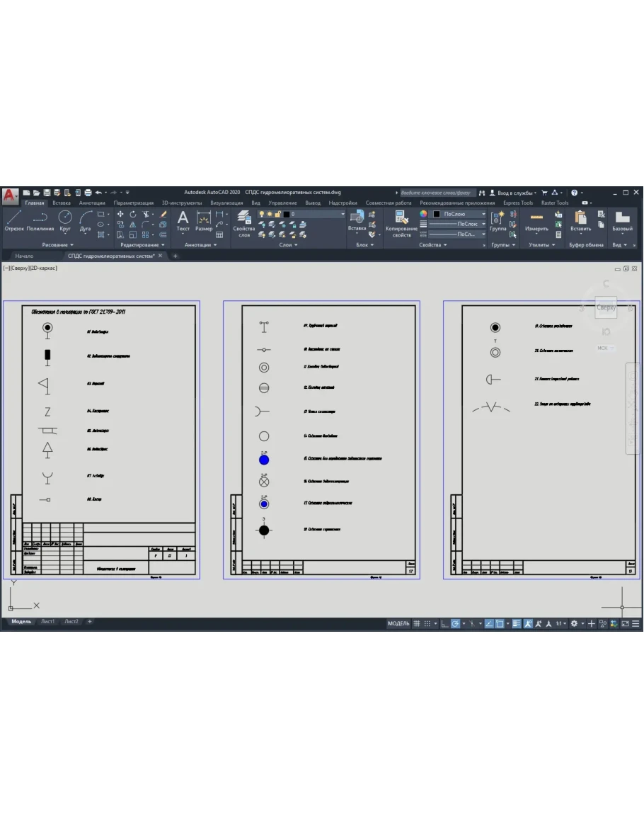This screenshot has width=644, height=818.
Task: Toggle ortho mode in status bar
Action: click(444, 623)
